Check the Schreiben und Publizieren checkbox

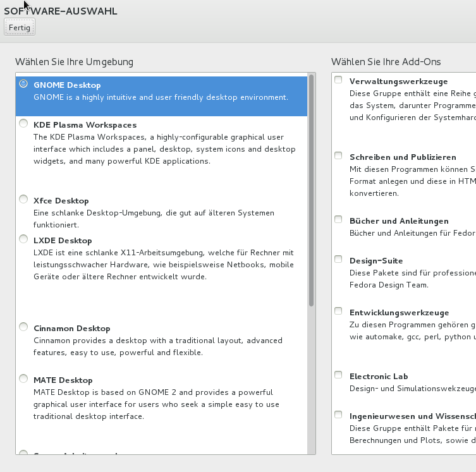click(338, 155)
